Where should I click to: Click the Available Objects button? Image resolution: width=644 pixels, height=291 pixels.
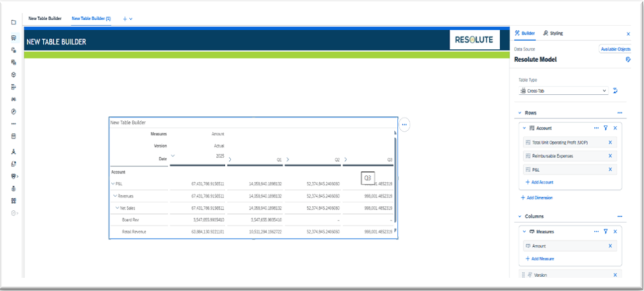614,49
